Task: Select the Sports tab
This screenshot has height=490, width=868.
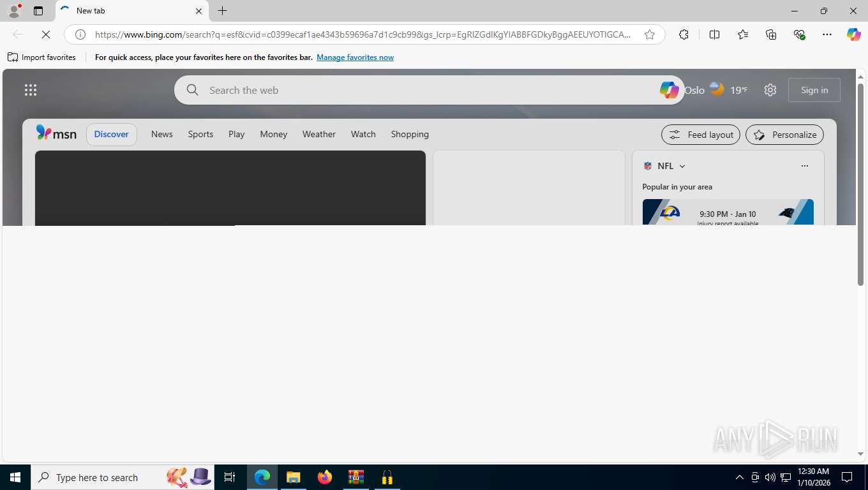Action: pyautogui.click(x=200, y=134)
